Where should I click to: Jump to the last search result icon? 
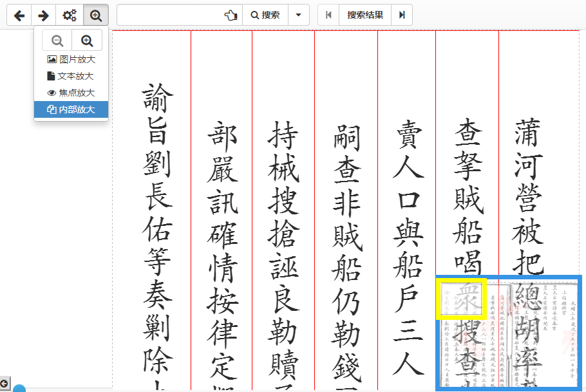(401, 15)
